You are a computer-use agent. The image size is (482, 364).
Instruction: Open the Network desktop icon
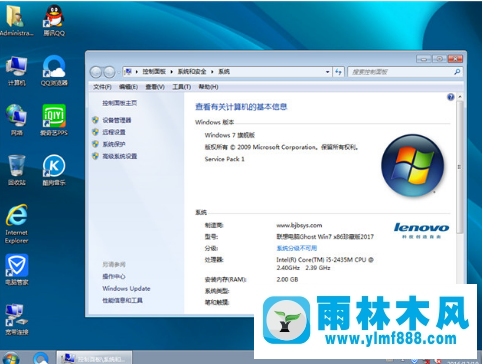[16, 120]
